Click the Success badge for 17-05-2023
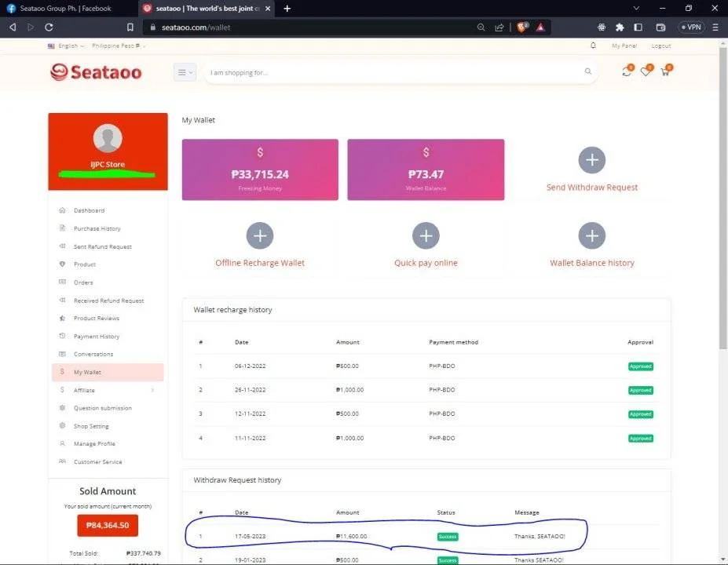Viewport: 728px width, 565px height. (448, 537)
